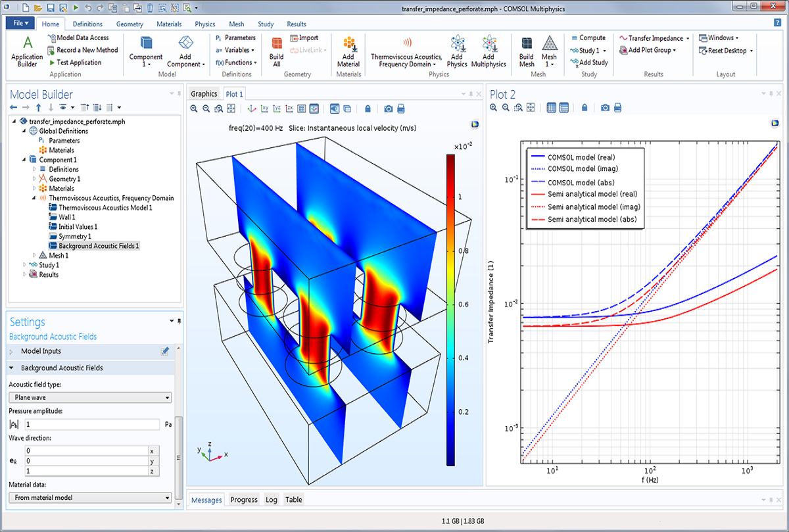Toggle the Plot 1 view lock
Screen dimensions: 789x532
368,109
